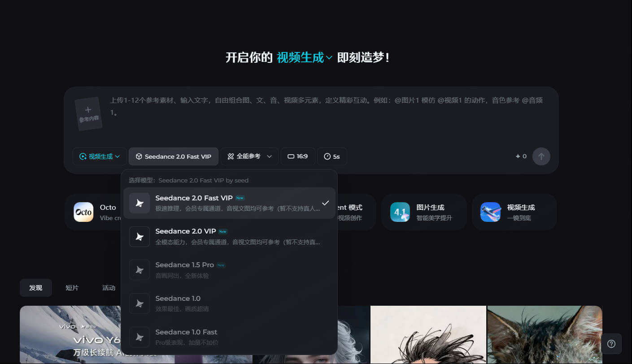Select Seedance 1.5 Pro model option
The image size is (632, 364).
[x=229, y=270]
